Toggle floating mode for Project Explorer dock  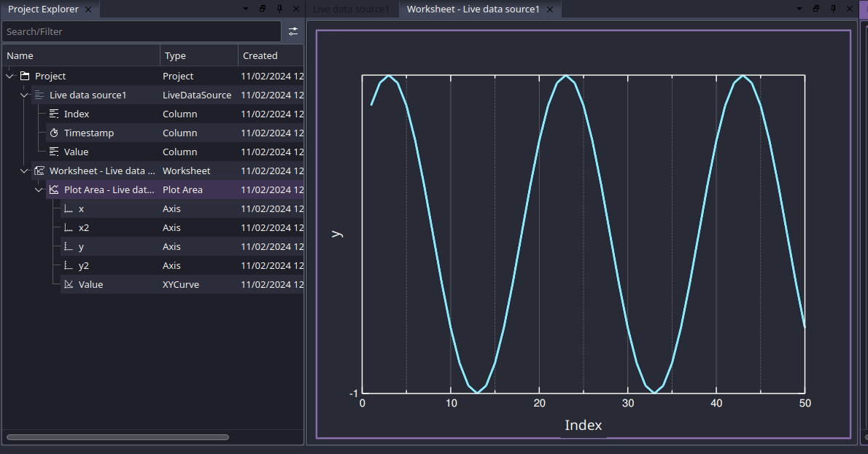pos(262,9)
